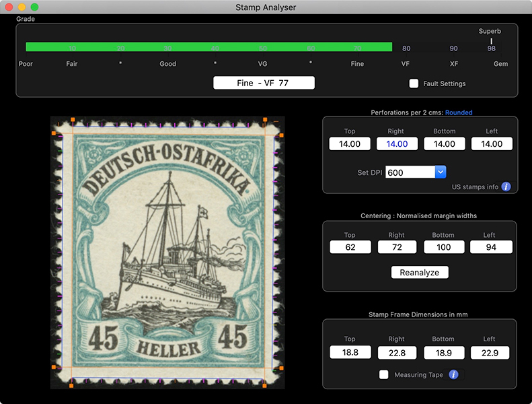532x404 pixels.
Task: Select the Top perforation 14.00 field
Action: pyautogui.click(x=350, y=143)
